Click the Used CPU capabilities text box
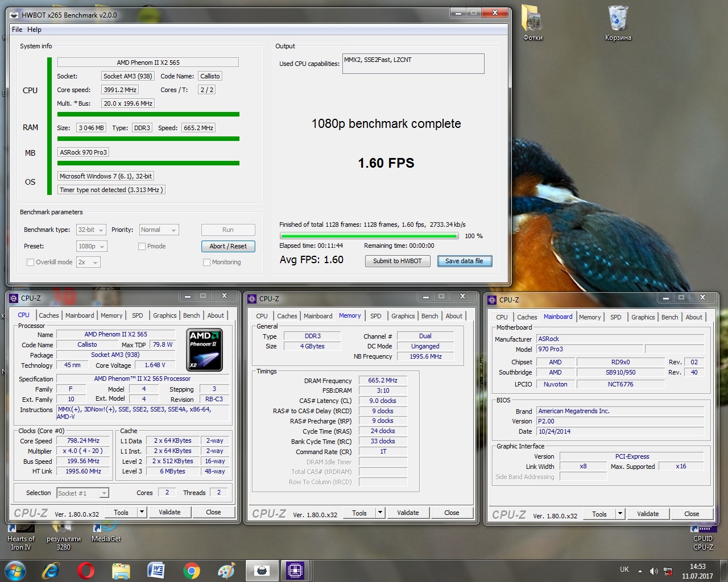 pos(413,64)
